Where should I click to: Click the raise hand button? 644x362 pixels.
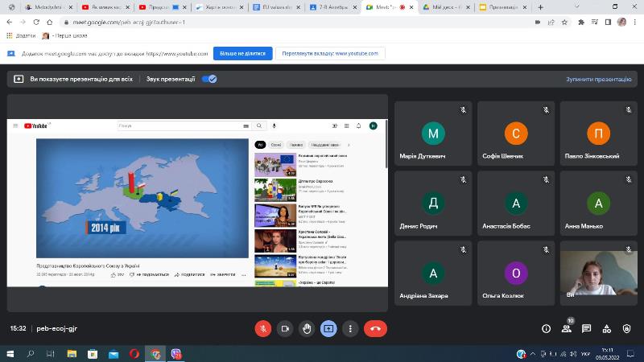coord(307,328)
